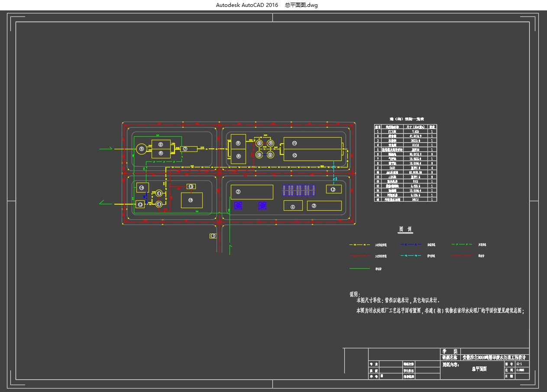
Task: Click the 说明 notes heading
Action: [x=355, y=294]
